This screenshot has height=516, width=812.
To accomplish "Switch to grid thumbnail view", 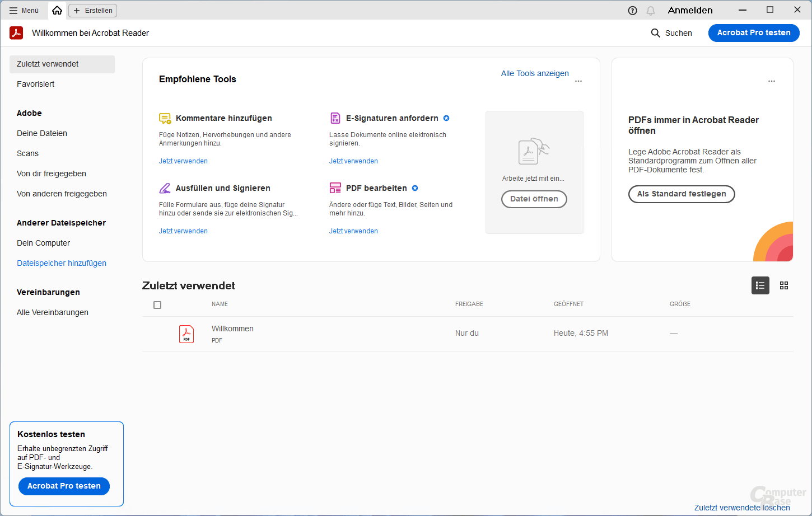I will tap(784, 285).
